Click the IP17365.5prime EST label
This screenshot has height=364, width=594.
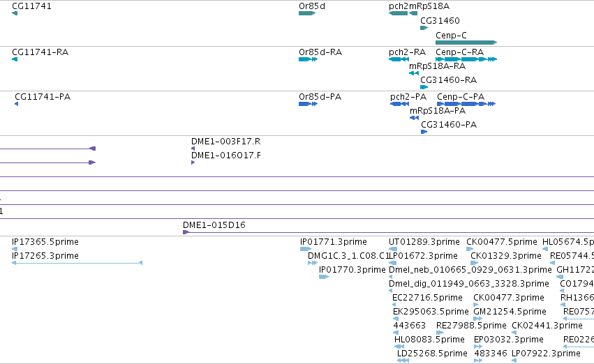[x=45, y=242]
